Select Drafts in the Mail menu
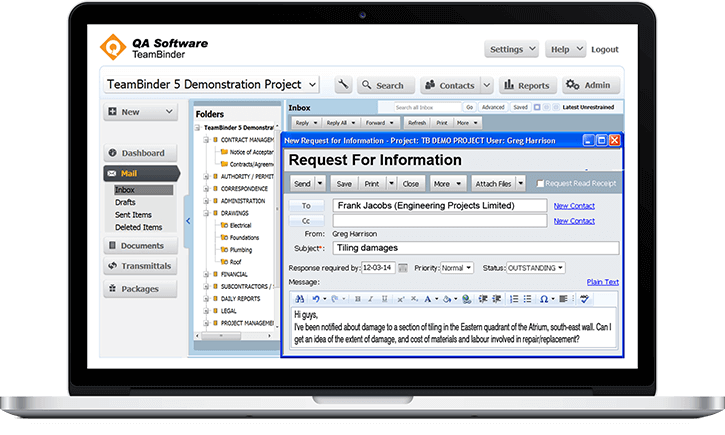725x435 pixels. [125, 202]
